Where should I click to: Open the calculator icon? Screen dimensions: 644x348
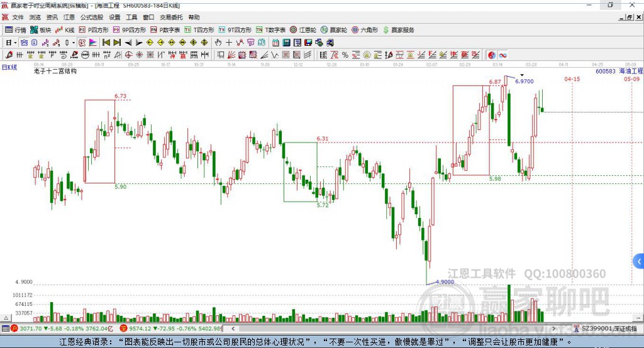pos(286,43)
